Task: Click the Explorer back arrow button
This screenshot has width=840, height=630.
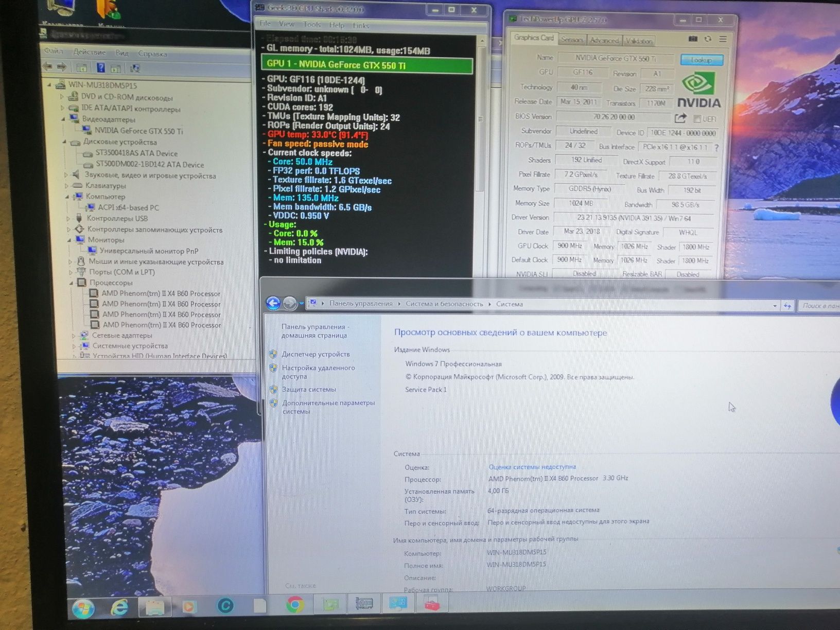Action: click(x=273, y=304)
